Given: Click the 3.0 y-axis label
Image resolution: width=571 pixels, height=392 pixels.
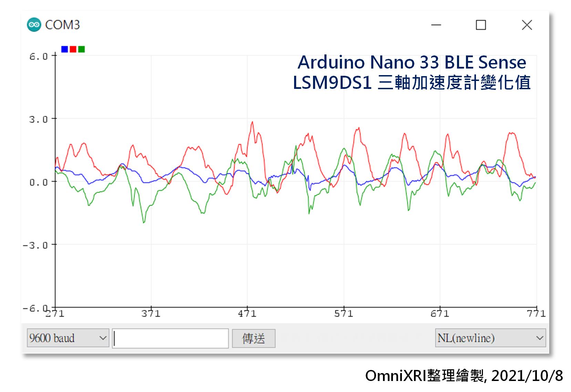Looking at the screenshot, I should [38, 120].
